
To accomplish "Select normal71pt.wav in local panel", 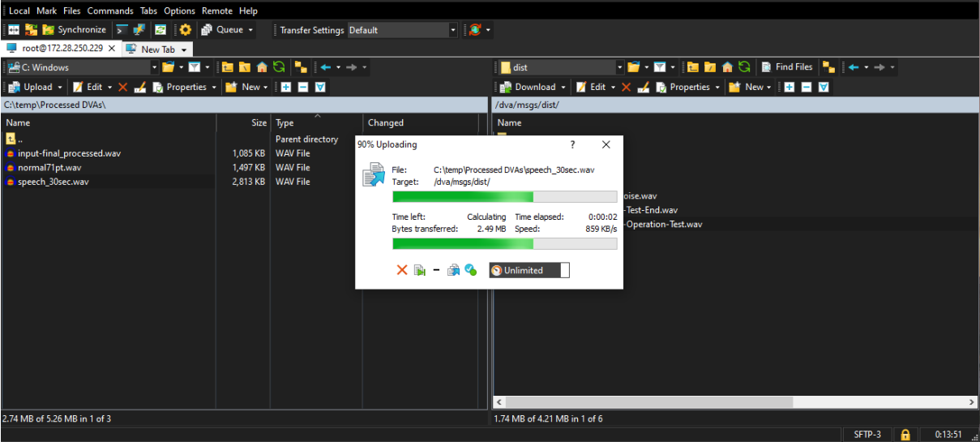I will (x=49, y=167).
